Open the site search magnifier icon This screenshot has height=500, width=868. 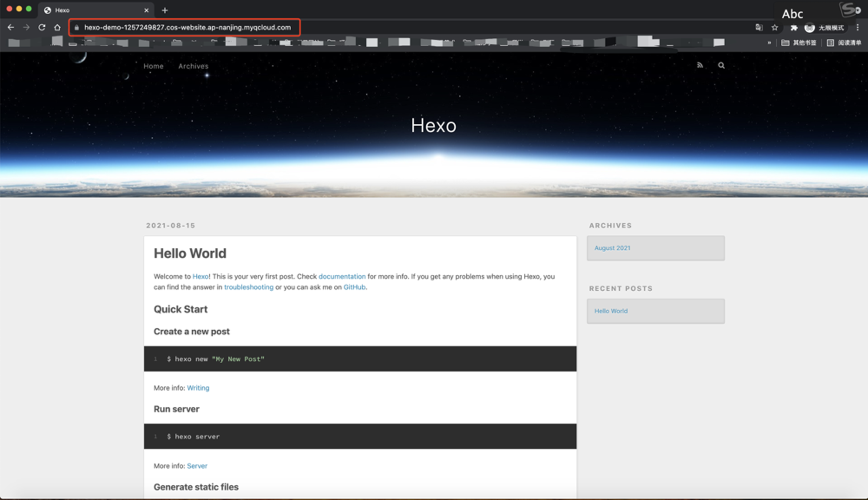pyautogui.click(x=721, y=66)
